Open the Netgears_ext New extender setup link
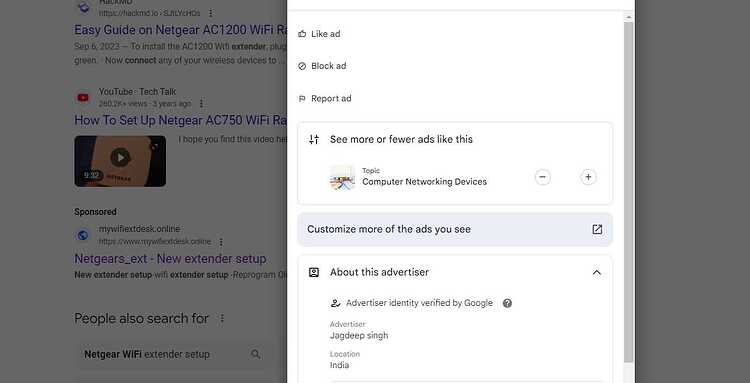 pyautogui.click(x=170, y=259)
